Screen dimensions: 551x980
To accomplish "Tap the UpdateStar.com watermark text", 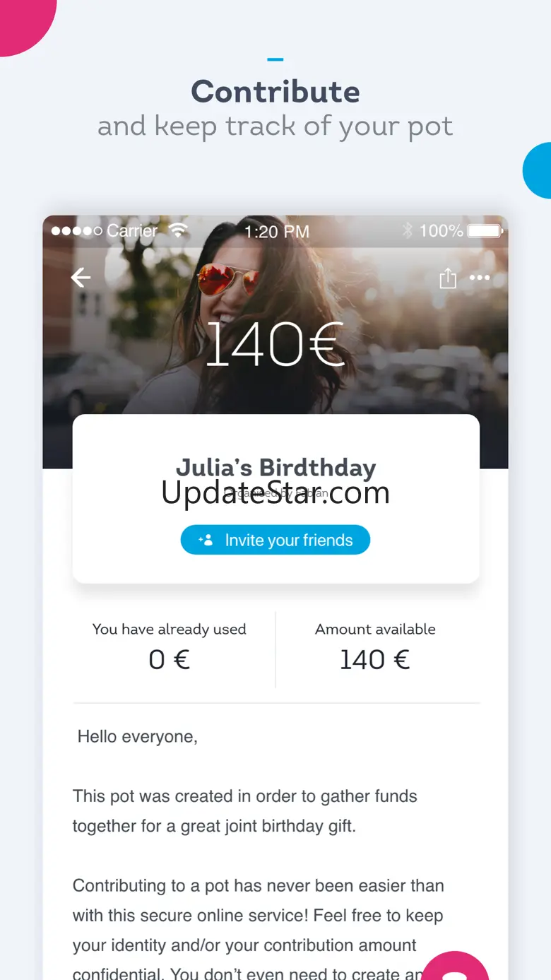I will pos(275,493).
